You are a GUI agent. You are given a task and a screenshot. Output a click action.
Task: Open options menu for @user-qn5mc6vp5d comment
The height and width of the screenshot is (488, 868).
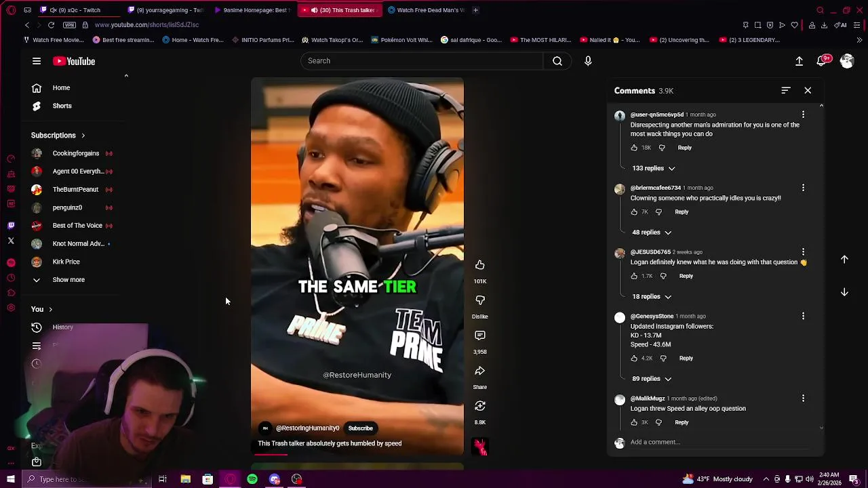pos(803,115)
